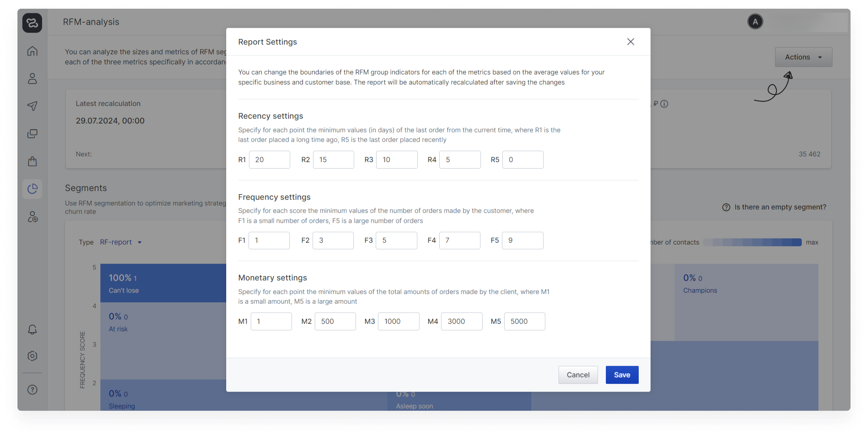
Task: Click question icon beside empty segment link
Action: [x=726, y=207]
